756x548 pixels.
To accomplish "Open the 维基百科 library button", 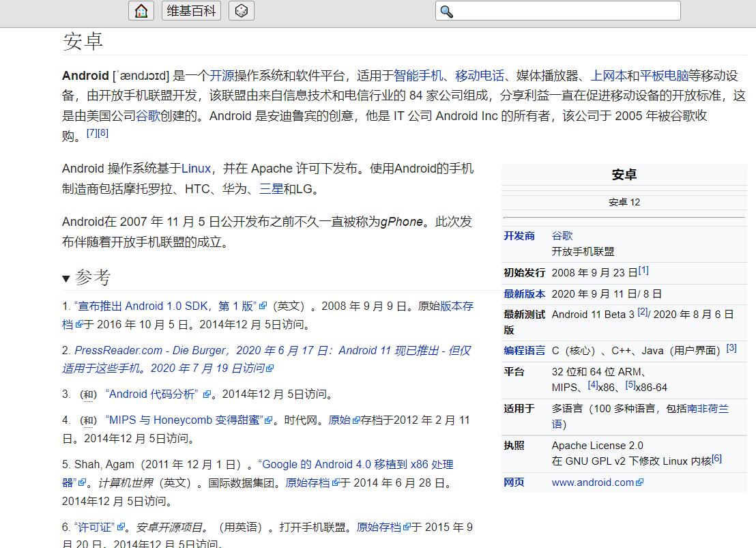I will pyautogui.click(x=191, y=11).
